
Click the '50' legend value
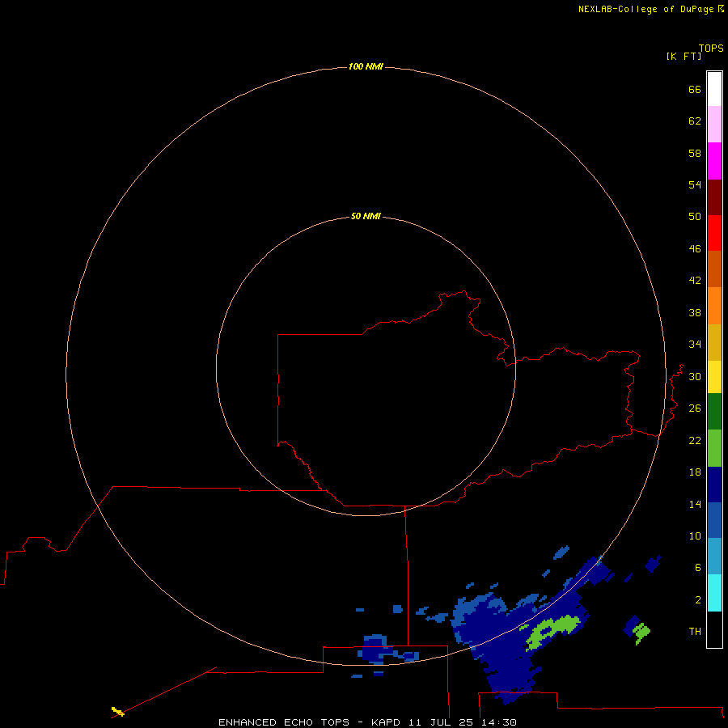pos(695,217)
